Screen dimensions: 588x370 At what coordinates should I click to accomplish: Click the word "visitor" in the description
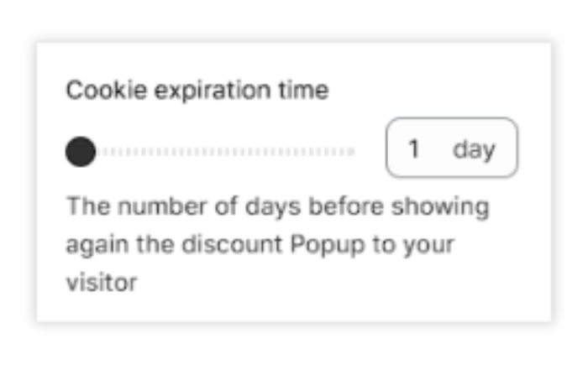click(101, 283)
